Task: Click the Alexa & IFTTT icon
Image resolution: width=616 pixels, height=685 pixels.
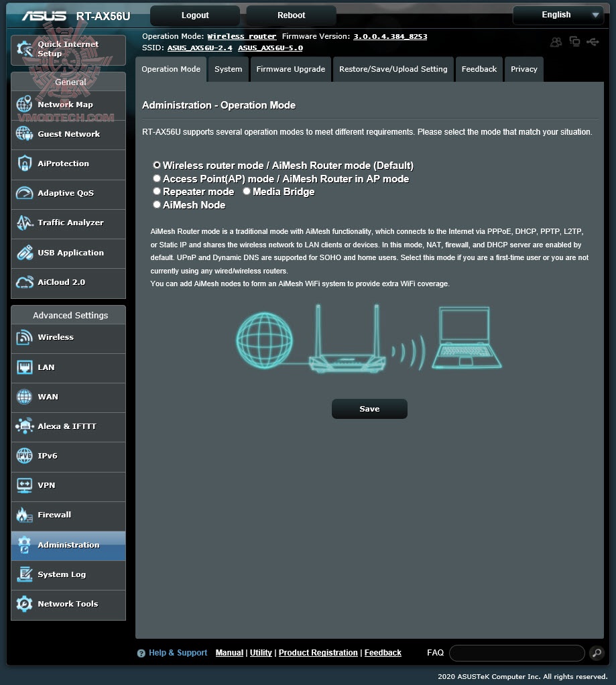Action: (24, 426)
